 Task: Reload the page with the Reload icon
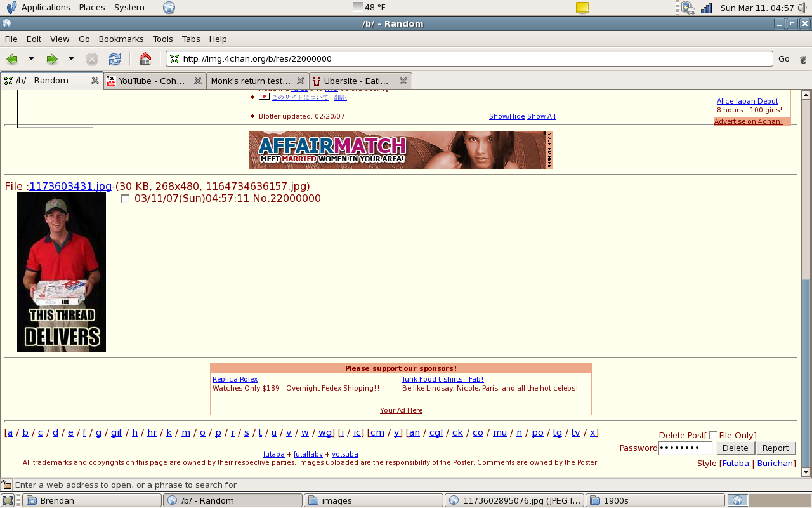114,59
